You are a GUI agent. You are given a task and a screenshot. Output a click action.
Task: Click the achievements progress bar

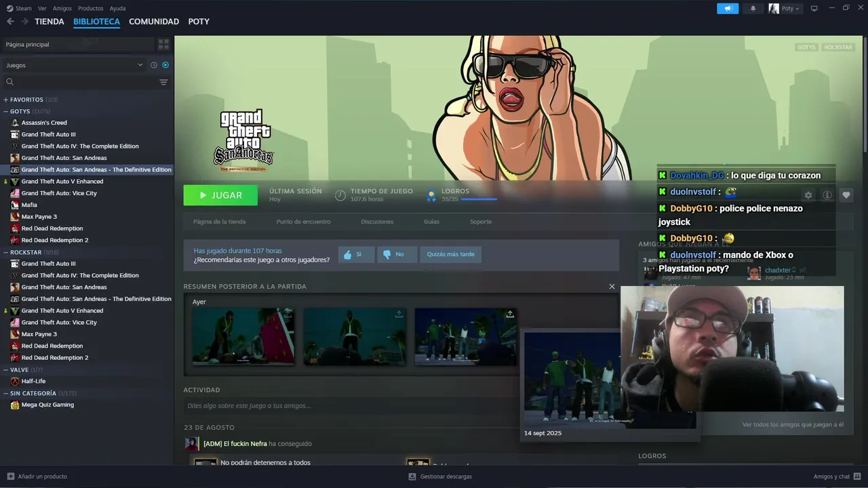pyautogui.click(x=479, y=199)
